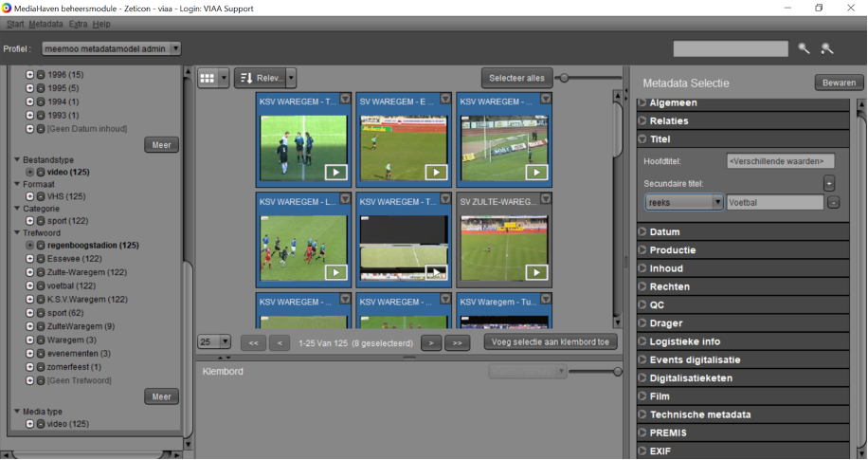The height and width of the screenshot is (460, 868).
Task: Click the search text field
Action: coord(731,48)
